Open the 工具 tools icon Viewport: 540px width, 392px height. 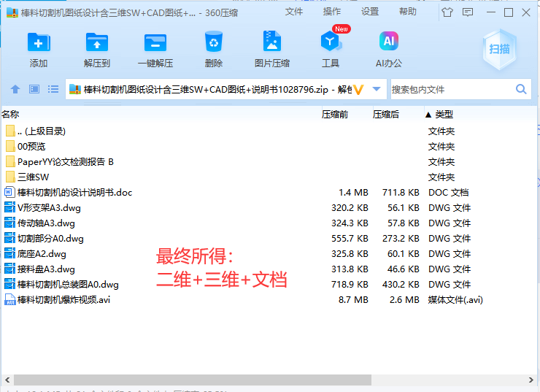pyautogui.click(x=331, y=42)
